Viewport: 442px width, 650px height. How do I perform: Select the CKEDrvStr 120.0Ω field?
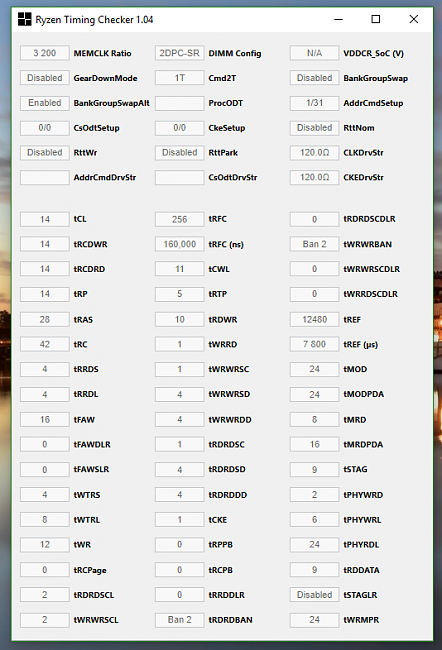314,177
